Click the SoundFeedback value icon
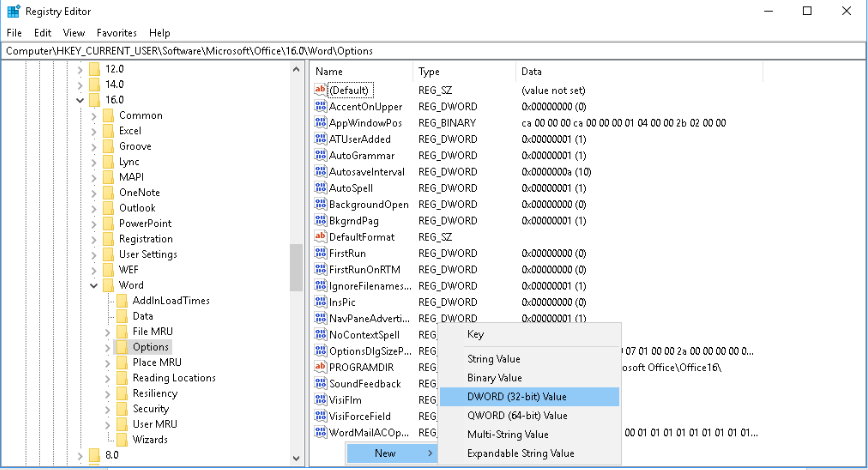The height and width of the screenshot is (470, 868). click(321, 383)
